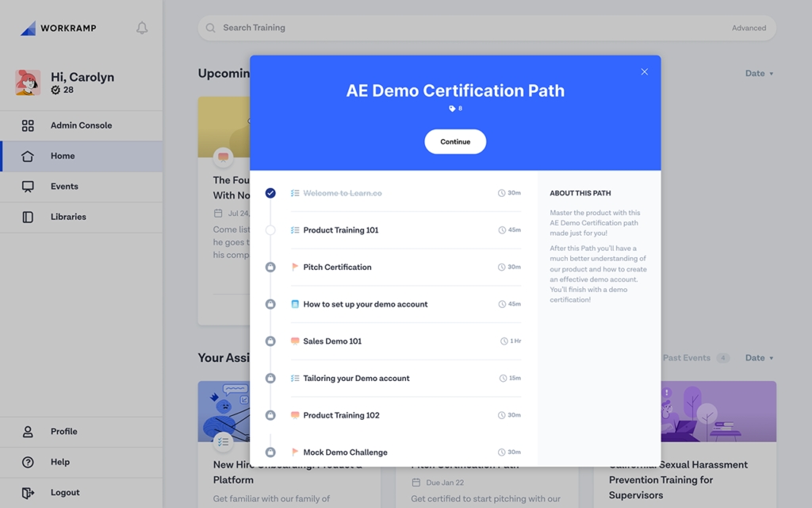Click the flag icon beside Pitch Certification

295,267
